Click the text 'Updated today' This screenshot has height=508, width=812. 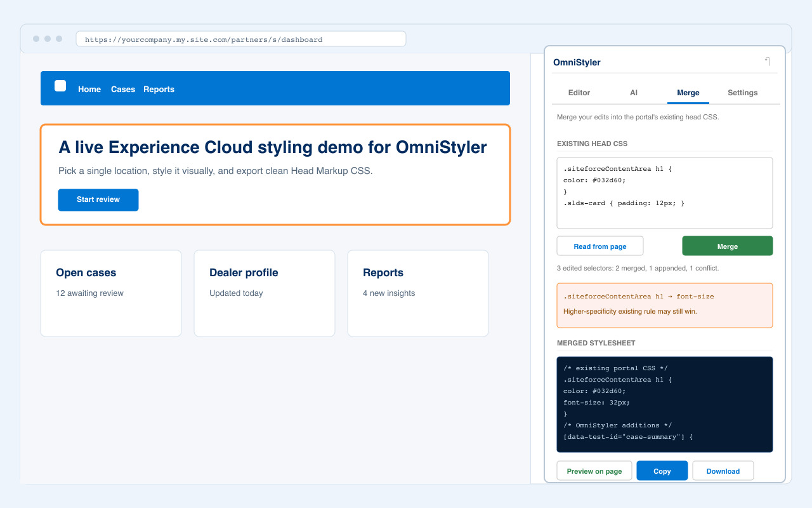click(236, 293)
